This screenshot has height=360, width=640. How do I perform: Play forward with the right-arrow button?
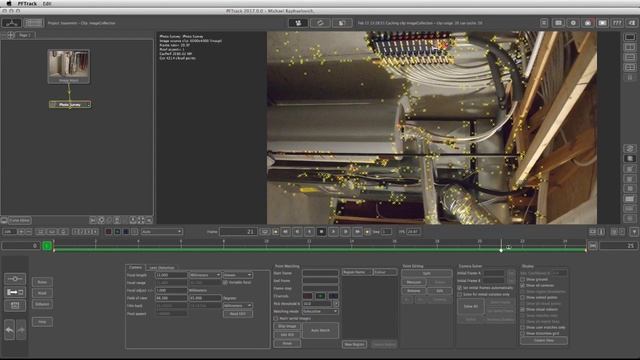[333, 232]
